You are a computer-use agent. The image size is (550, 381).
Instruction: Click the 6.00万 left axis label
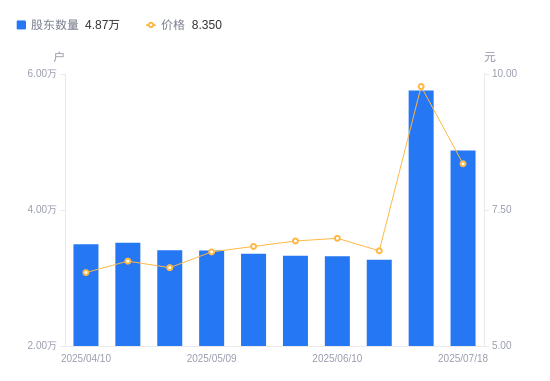[x=42, y=73]
